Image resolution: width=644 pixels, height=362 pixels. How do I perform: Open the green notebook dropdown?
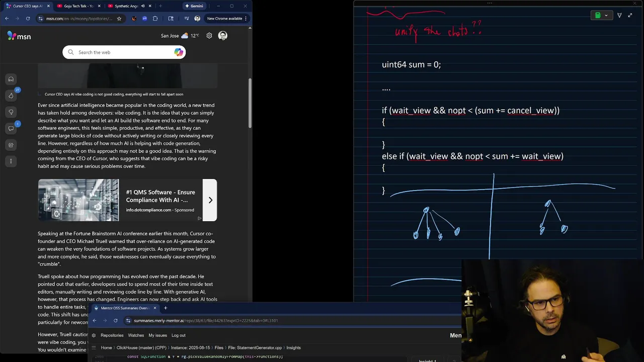coord(601,16)
